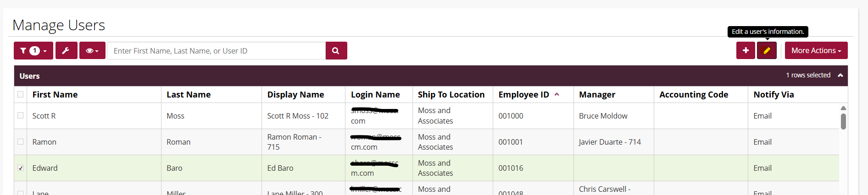Click the pencil edit user button
This screenshot has width=868, height=195.
(x=767, y=50)
